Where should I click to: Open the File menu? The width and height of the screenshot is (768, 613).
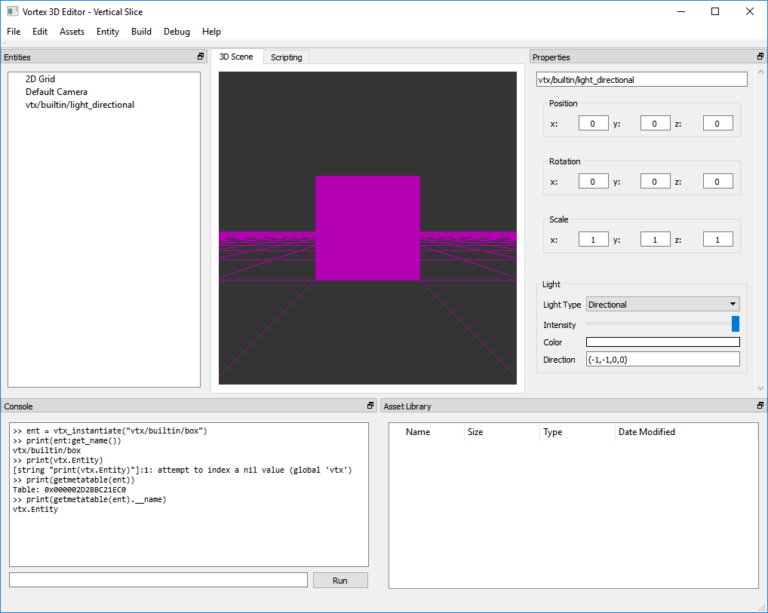[x=13, y=32]
